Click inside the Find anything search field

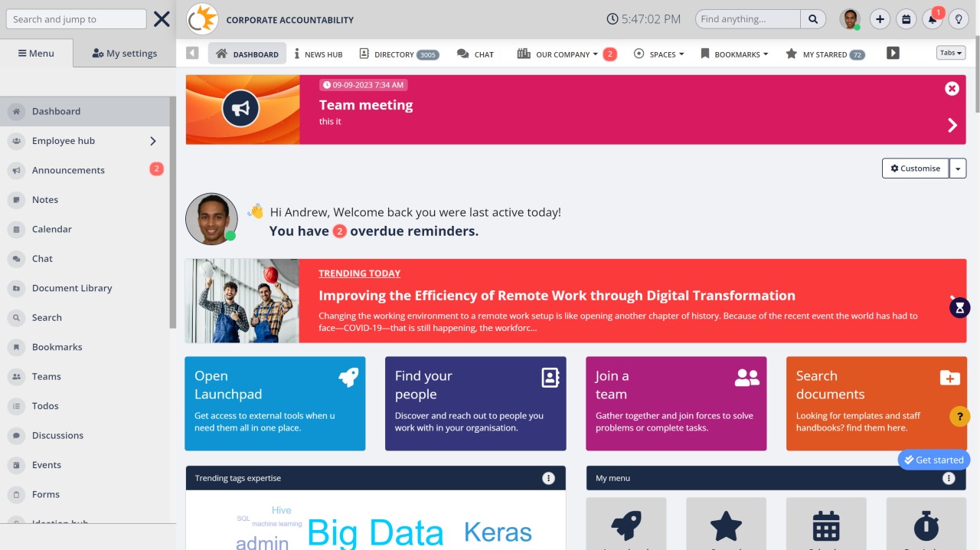[746, 18]
